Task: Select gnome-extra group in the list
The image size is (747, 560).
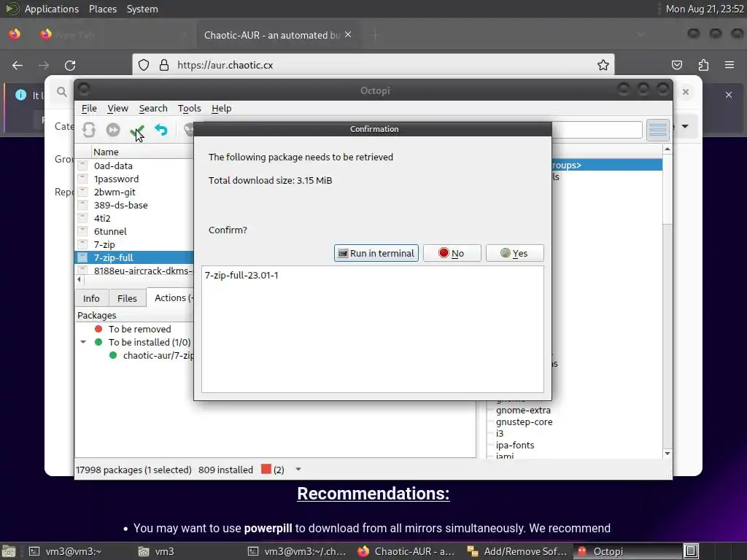Action: click(523, 410)
